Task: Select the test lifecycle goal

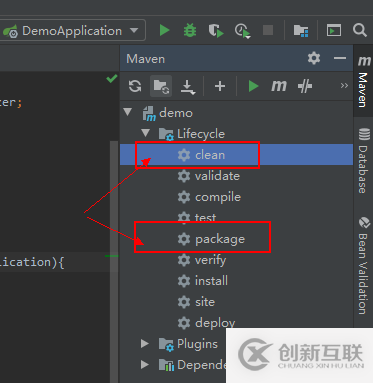Action: tap(236, 217)
